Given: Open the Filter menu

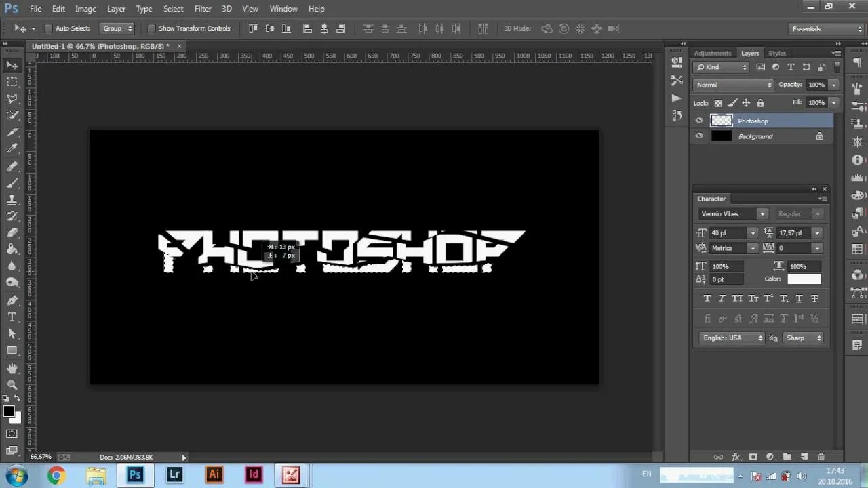Looking at the screenshot, I should pyautogui.click(x=203, y=9).
